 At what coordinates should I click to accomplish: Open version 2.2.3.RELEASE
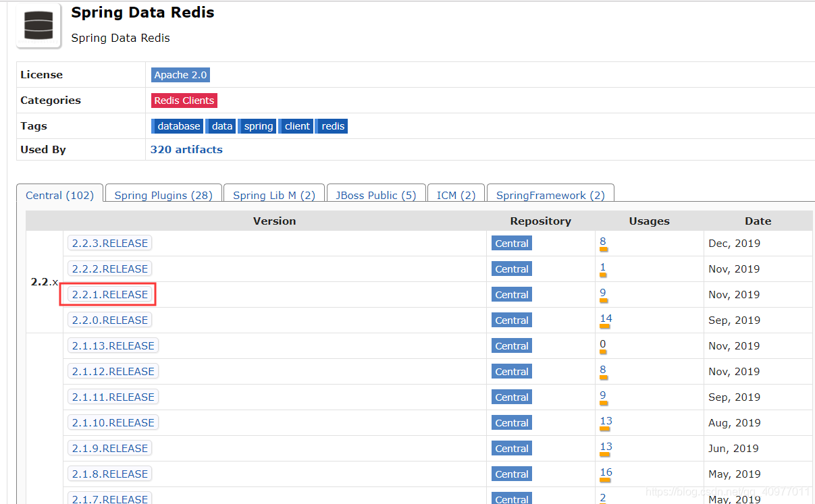pyautogui.click(x=109, y=243)
